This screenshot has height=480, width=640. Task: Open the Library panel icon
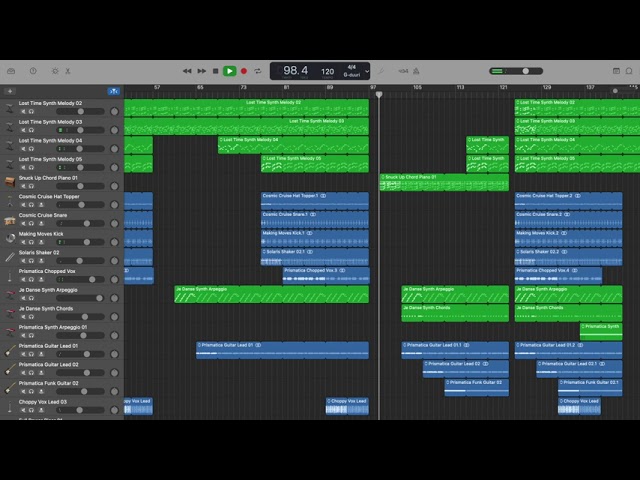pyautogui.click(x=11, y=71)
